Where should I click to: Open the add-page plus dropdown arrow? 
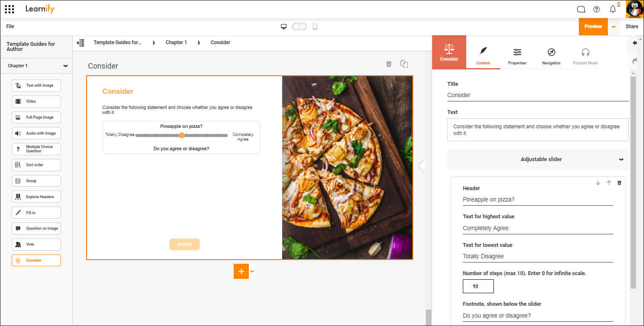click(x=252, y=271)
